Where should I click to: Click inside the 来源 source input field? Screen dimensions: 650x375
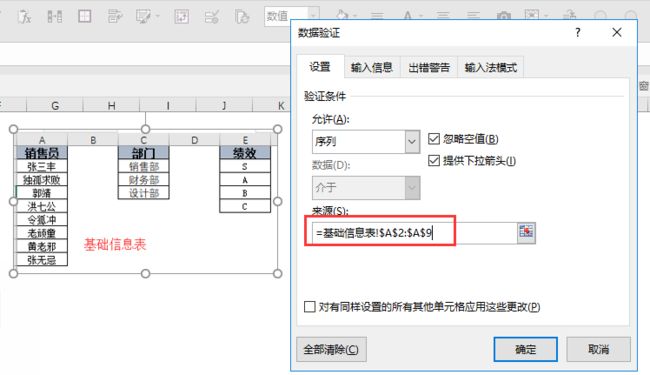415,233
